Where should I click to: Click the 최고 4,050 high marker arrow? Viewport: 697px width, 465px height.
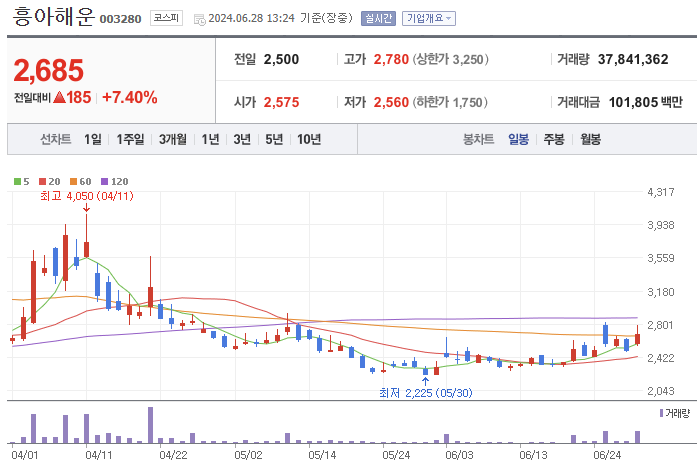[86, 207]
